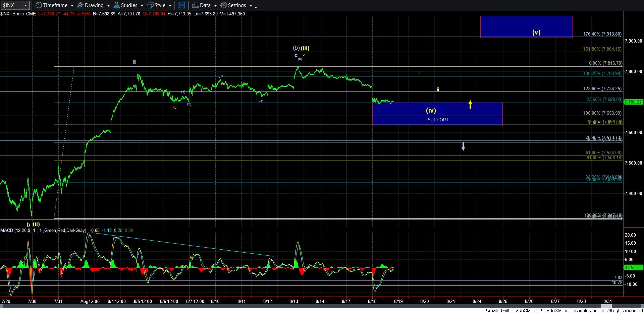Screen dimensions: 644x313
Task: Click the MACD value tag 0.25
Action: click(x=634, y=267)
